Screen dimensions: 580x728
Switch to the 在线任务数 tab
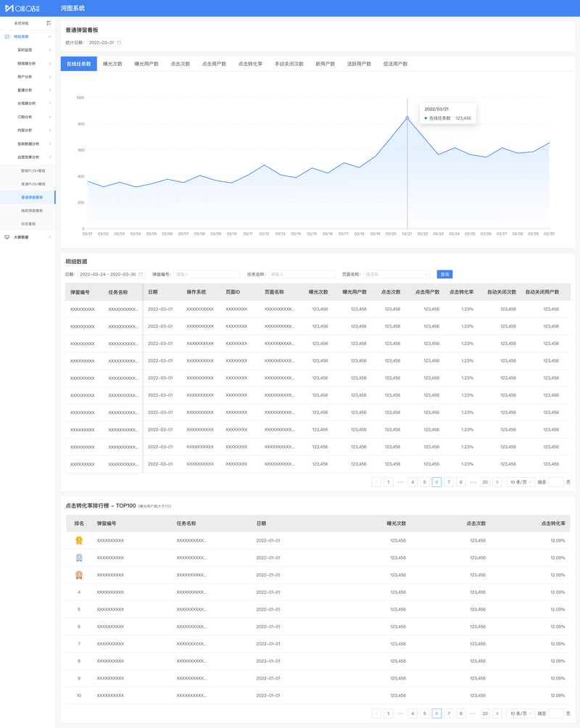78,64
